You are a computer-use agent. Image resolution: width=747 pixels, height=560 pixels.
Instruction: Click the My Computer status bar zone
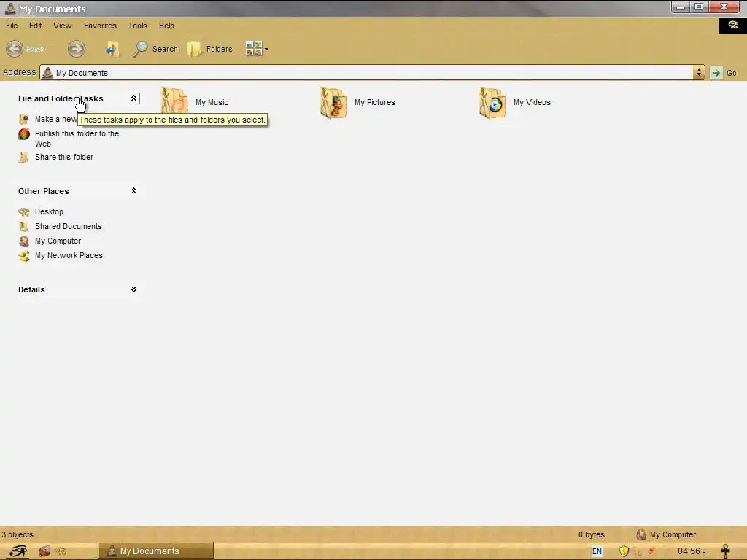tap(666, 534)
